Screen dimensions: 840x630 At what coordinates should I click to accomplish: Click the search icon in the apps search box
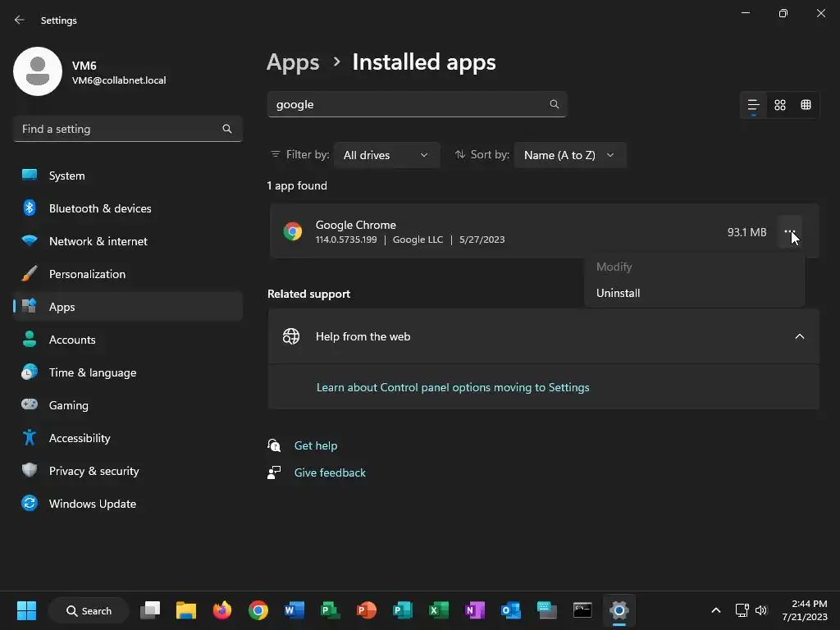coord(555,104)
